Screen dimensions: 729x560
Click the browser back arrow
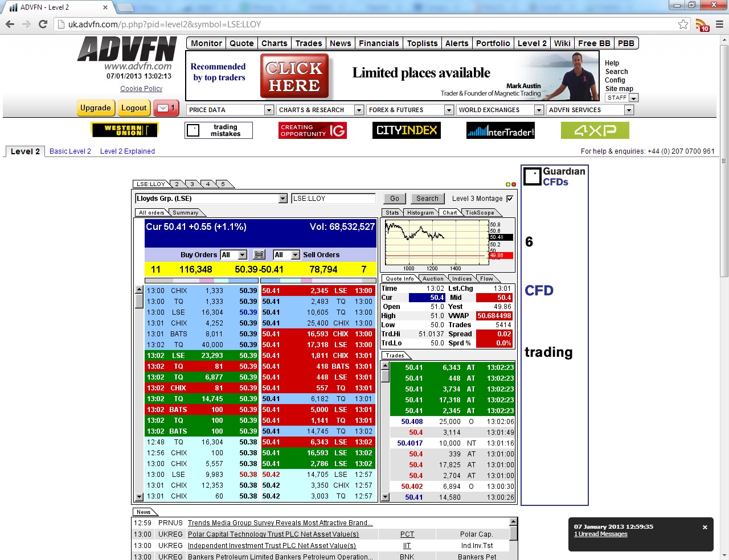(10, 24)
